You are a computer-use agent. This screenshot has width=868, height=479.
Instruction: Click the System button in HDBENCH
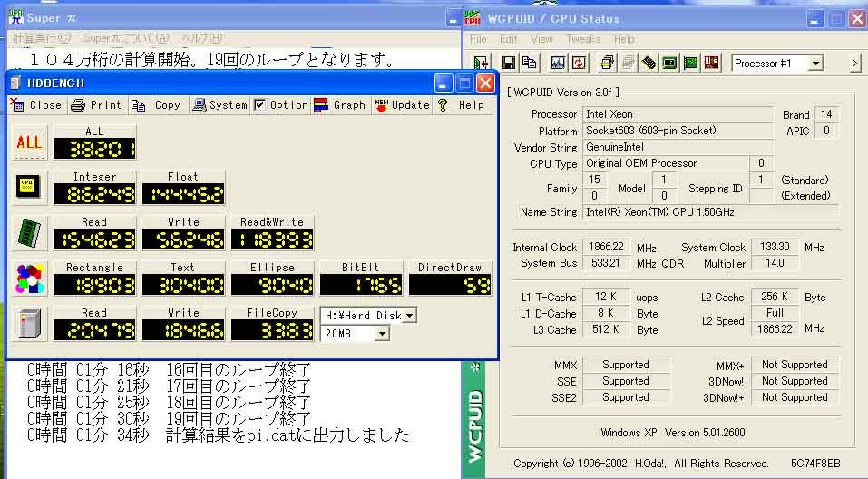tap(219, 104)
